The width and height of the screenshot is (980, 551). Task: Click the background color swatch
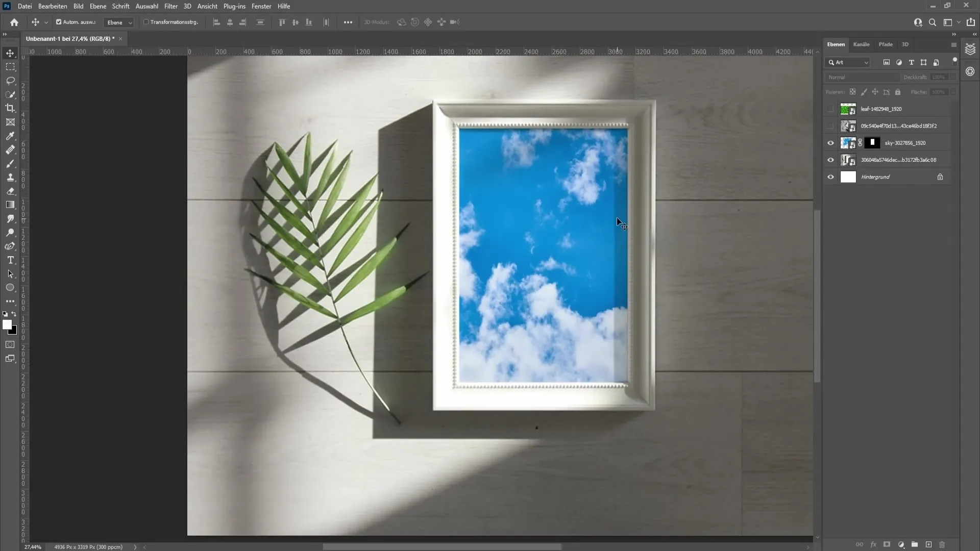[14, 332]
